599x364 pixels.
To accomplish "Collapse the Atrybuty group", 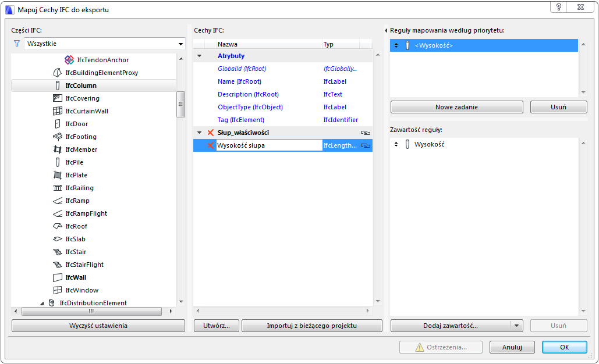I will pyautogui.click(x=200, y=56).
